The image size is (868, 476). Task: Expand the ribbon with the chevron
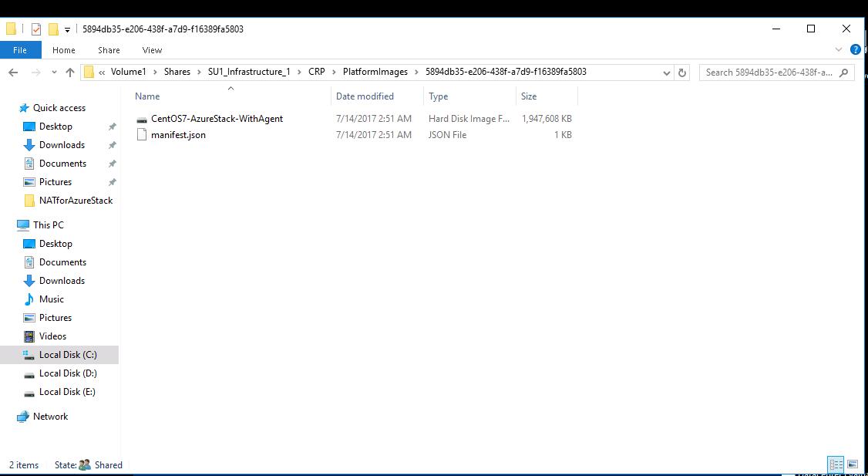[x=838, y=50]
